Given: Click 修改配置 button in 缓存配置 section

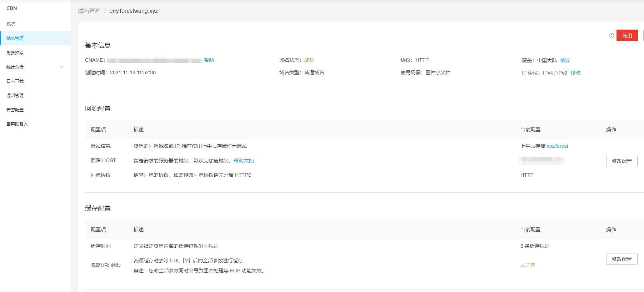Looking at the screenshot, I should [621, 259].
